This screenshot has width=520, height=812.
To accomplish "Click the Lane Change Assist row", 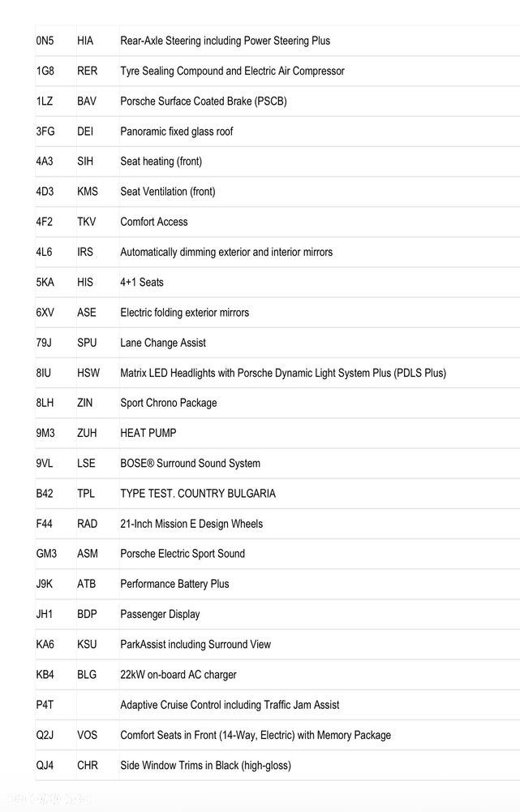I will tap(162, 343).
